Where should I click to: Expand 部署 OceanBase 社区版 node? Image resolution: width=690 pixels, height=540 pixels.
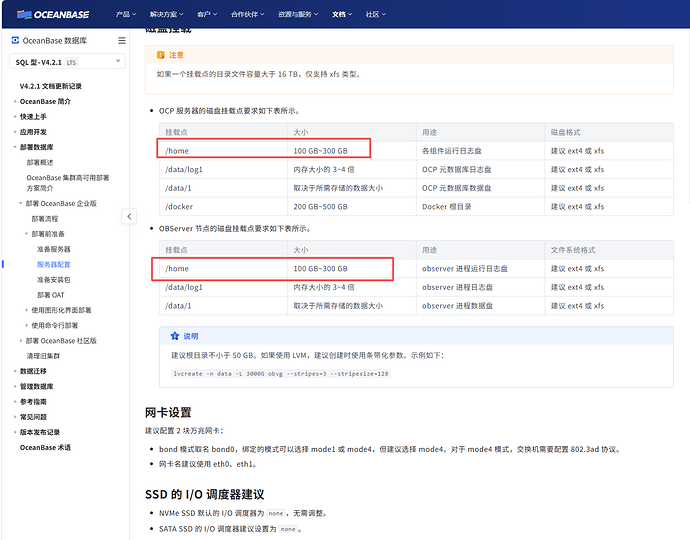pos(21,341)
